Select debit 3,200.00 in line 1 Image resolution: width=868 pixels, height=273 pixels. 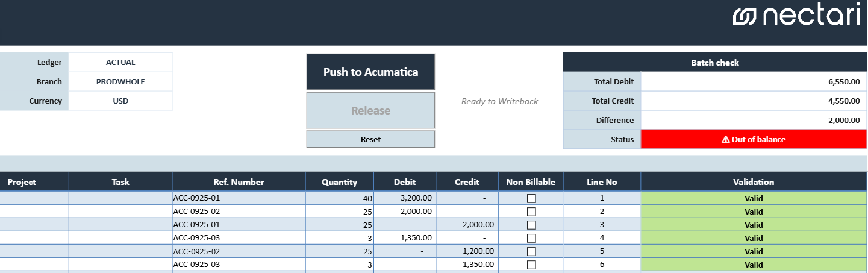(405, 198)
